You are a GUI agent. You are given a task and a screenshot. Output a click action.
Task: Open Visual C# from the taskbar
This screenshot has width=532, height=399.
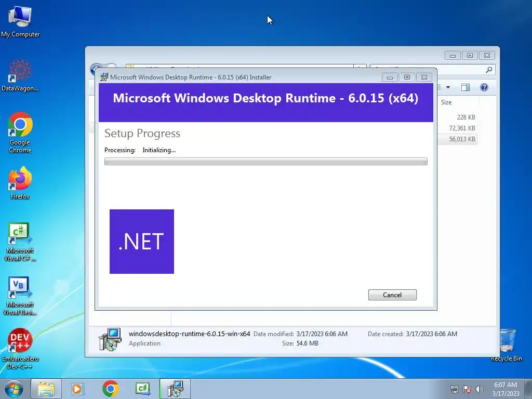tap(143, 389)
